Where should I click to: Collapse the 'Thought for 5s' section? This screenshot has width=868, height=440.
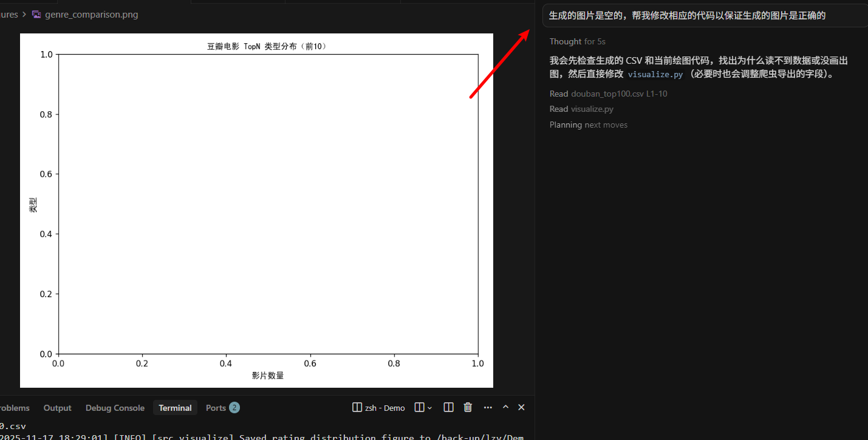[577, 41]
